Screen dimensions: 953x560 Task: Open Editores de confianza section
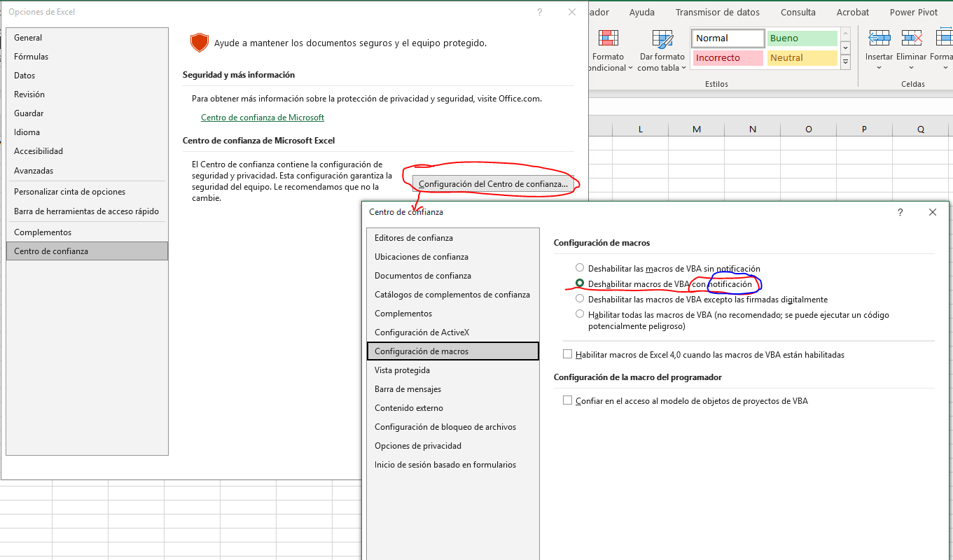point(453,238)
